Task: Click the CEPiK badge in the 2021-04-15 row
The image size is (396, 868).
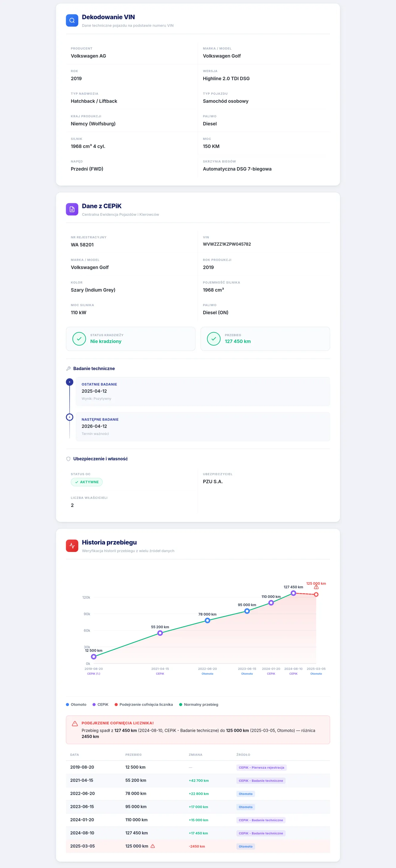Action: 261,780
